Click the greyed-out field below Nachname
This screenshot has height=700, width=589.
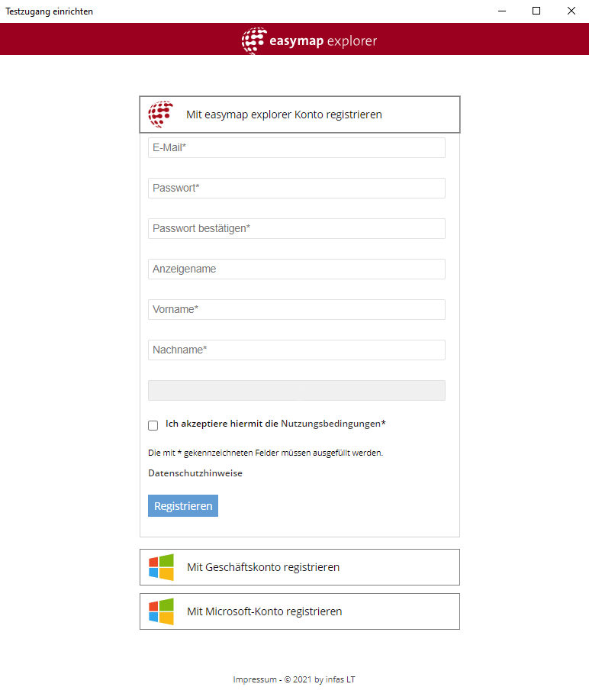(x=296, y=391)
